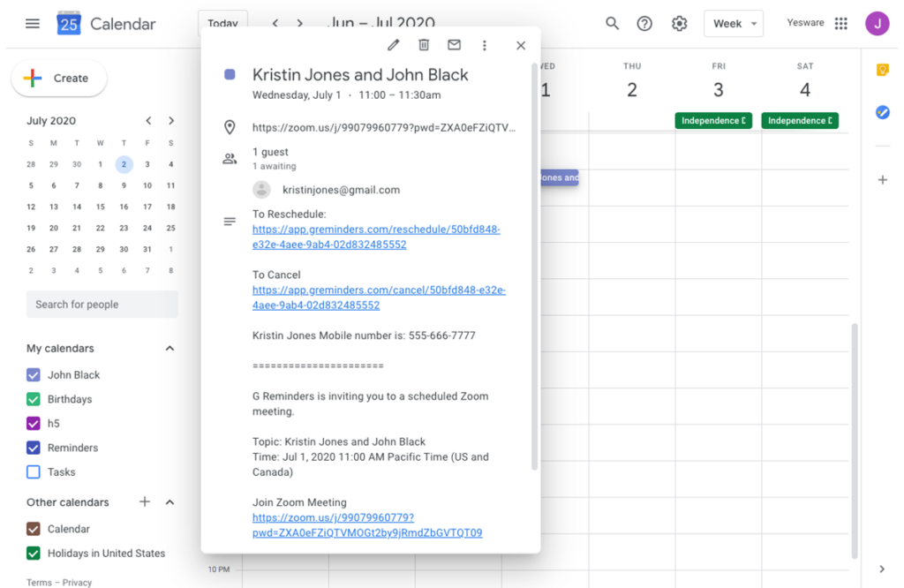Open Calendar search with the magnifier icon
This screenshot has width=904, height=588.
(x=612, y=24)
